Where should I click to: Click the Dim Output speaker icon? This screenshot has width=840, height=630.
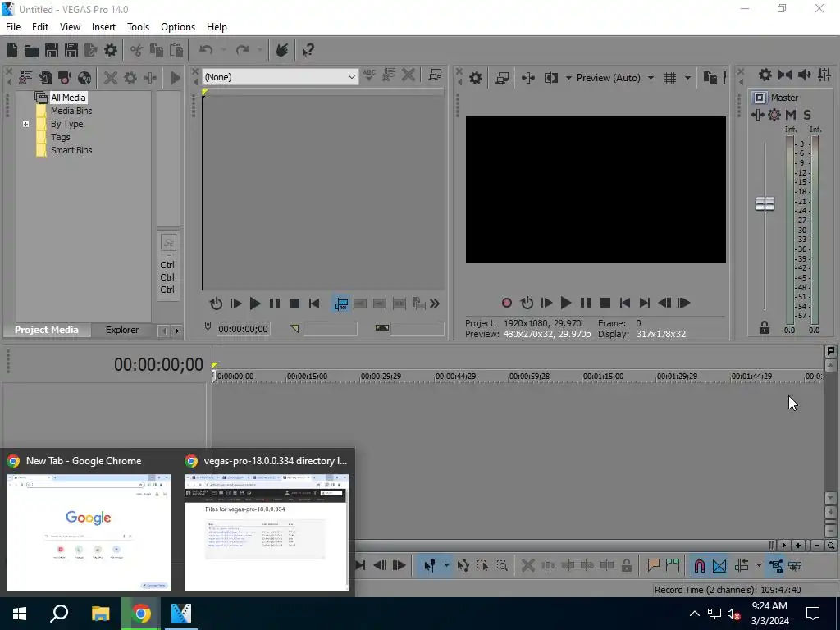tap(805, 75)
